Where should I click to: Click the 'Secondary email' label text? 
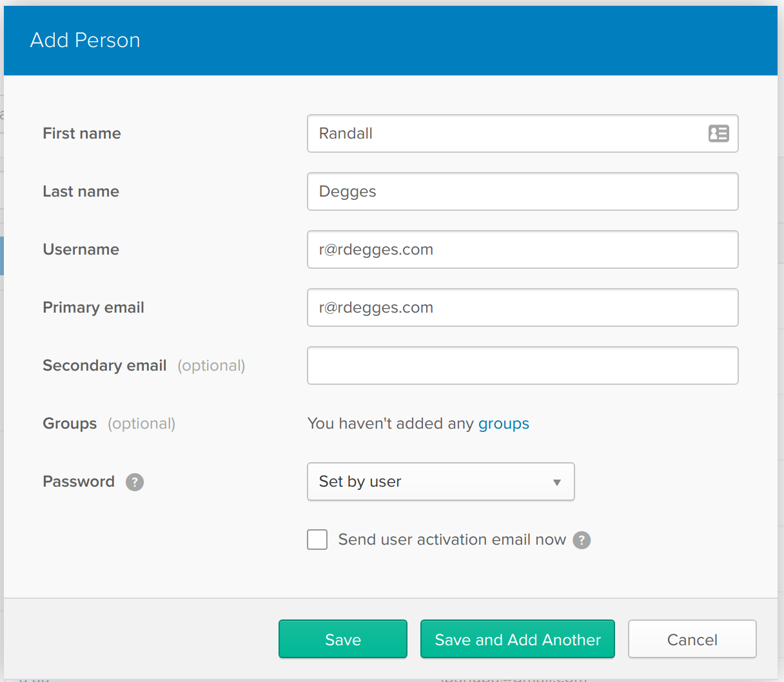[x=104, y=365]
